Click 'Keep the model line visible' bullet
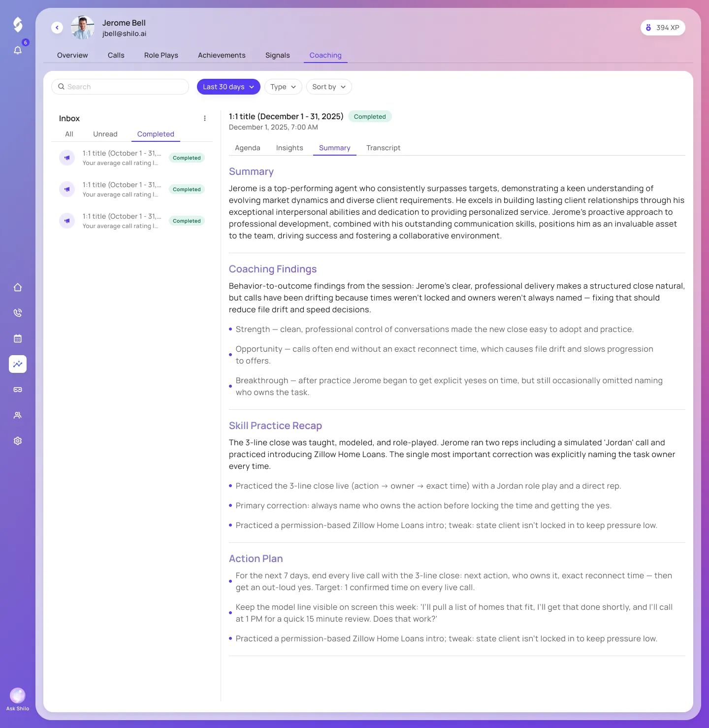Screen dimensions: 709x728 tap(454, 613)
